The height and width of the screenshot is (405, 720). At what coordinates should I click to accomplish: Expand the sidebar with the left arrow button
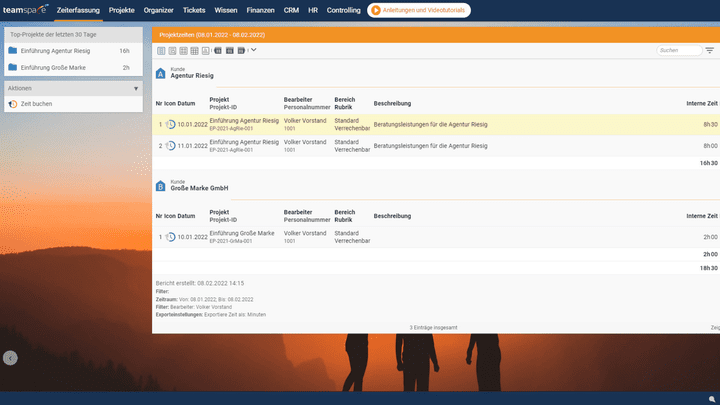(10, 358)
